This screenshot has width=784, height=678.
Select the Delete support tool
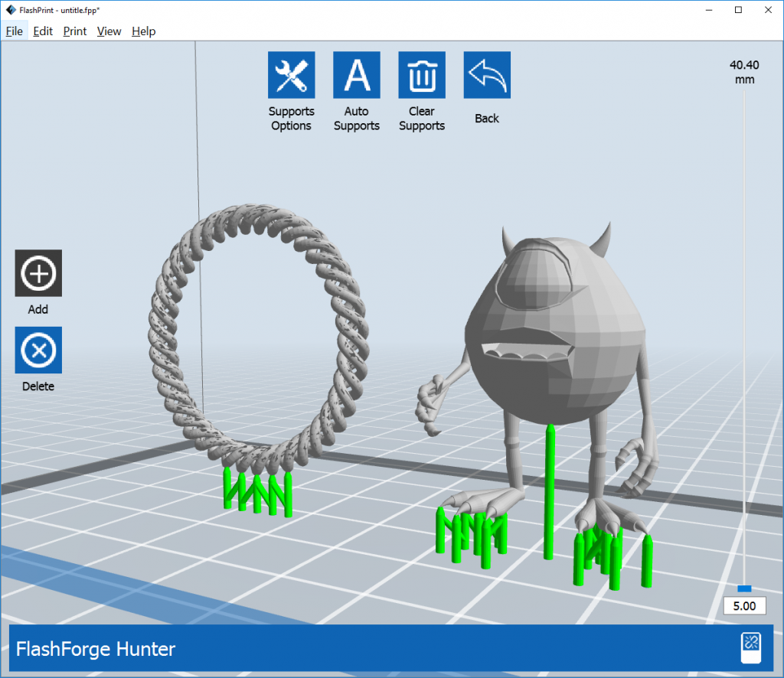pos(38,350)
